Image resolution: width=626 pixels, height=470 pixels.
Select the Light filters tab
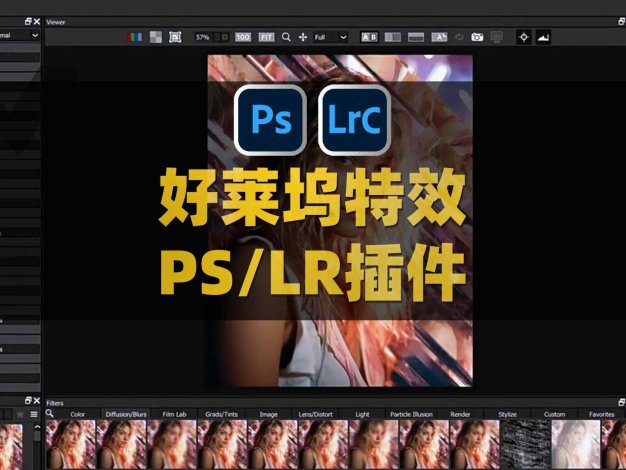[x=363, y=414]
